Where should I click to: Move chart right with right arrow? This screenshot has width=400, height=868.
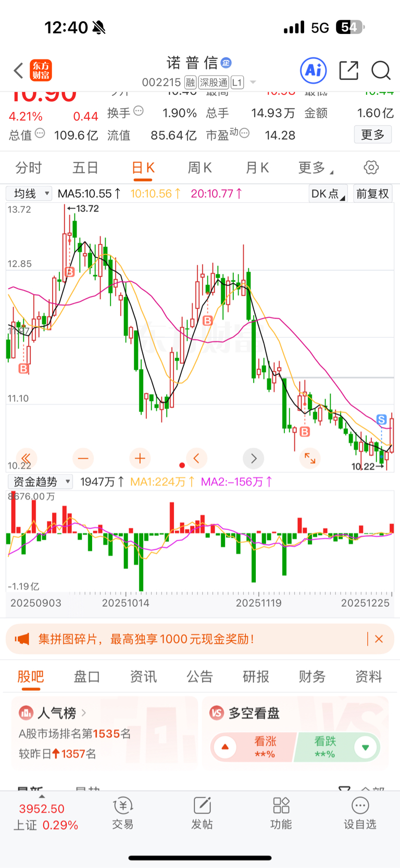(254, 459)
